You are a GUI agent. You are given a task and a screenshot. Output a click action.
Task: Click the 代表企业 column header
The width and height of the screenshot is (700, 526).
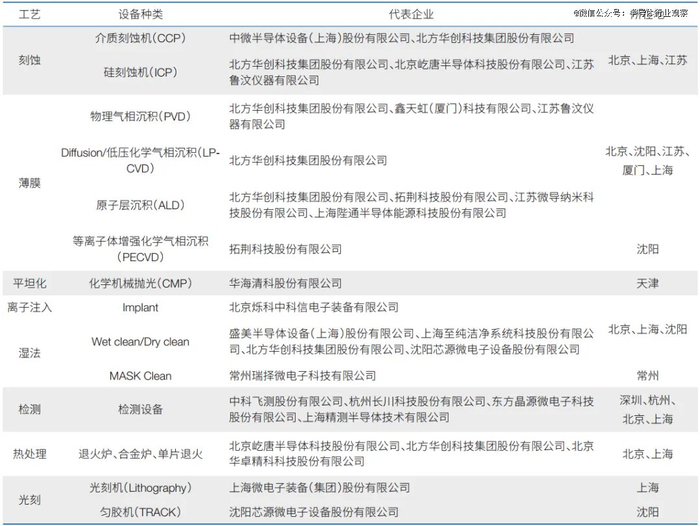point(411,14)
